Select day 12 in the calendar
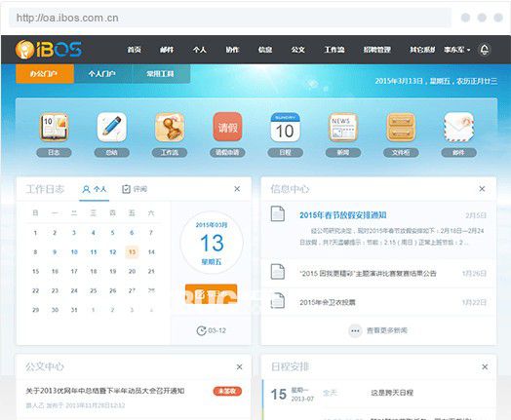This screenshot has width=511, height=420. (113, 252)
